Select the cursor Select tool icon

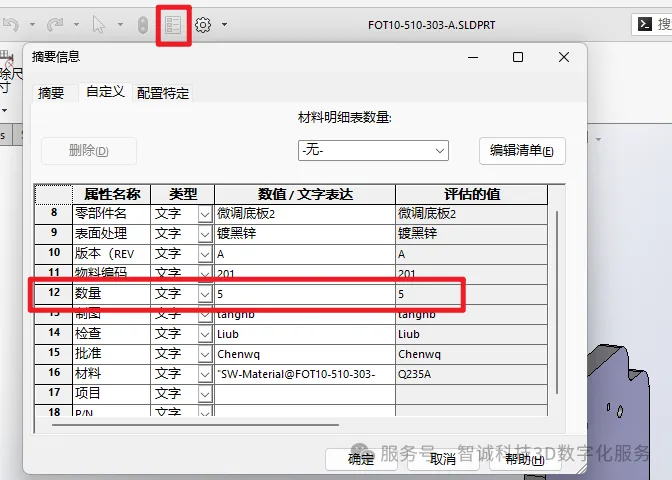(98, 24)
